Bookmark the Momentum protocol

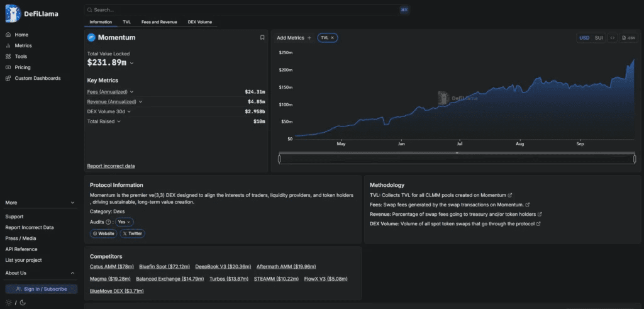coord(262,37)
